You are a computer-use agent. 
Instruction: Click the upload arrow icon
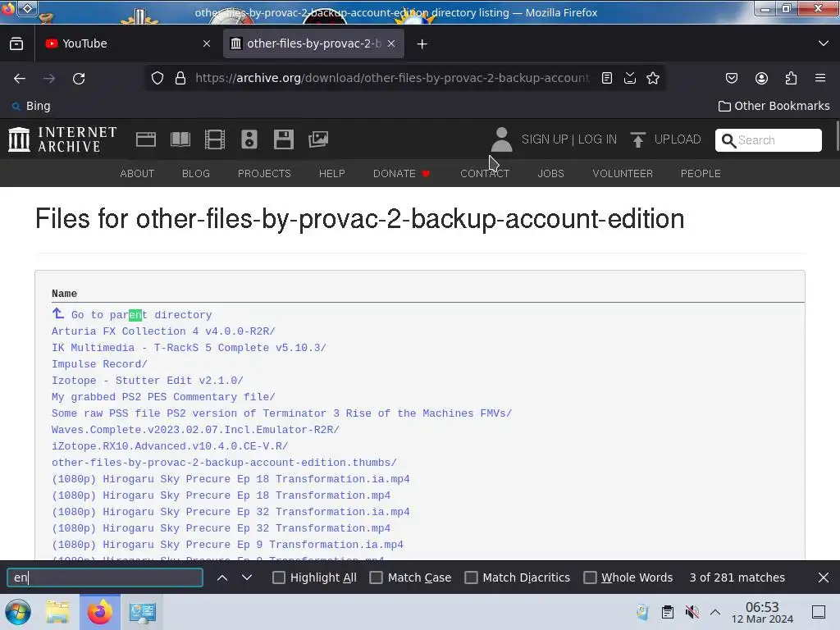pyautogui.click(x=637, y=139)
